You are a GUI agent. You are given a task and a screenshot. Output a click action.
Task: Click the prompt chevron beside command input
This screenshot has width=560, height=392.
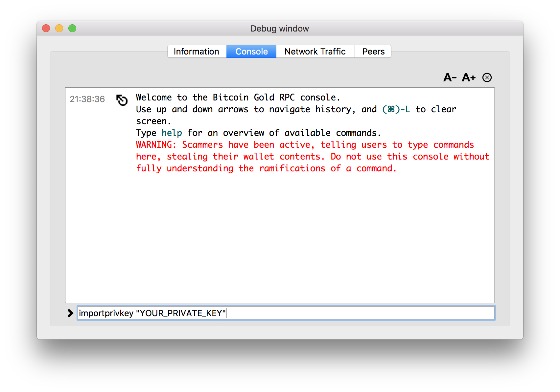tap(70, 313)
